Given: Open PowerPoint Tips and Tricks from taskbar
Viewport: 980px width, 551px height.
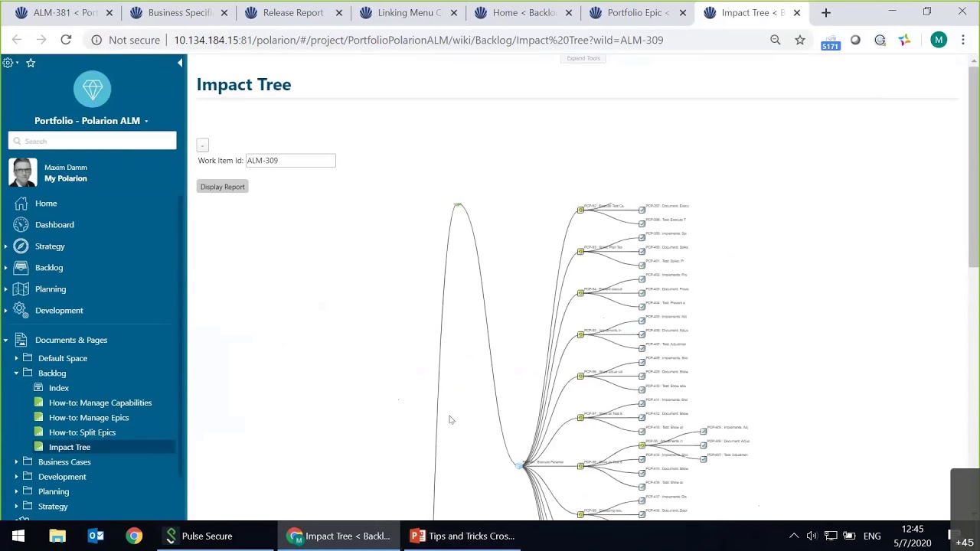Looking at the screenshot, I should 462,536.
